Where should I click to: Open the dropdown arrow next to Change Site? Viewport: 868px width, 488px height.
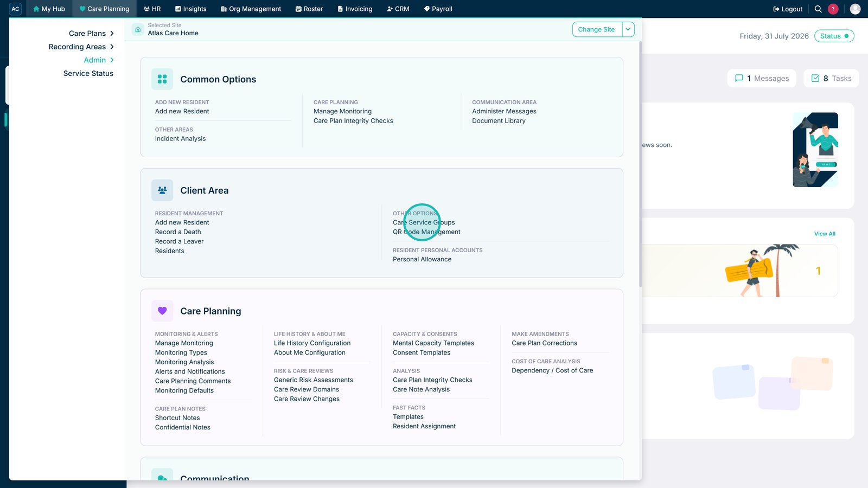pos(628,29)
